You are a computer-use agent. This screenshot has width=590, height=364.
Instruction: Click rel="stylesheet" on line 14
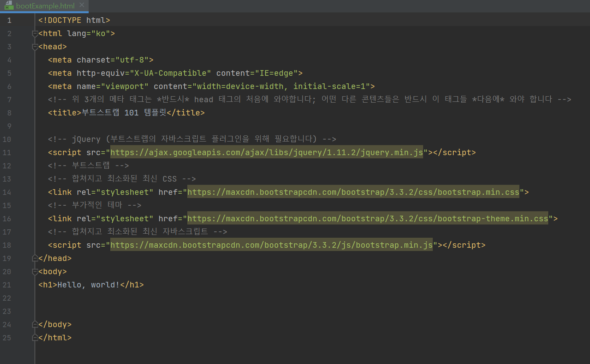115,192
